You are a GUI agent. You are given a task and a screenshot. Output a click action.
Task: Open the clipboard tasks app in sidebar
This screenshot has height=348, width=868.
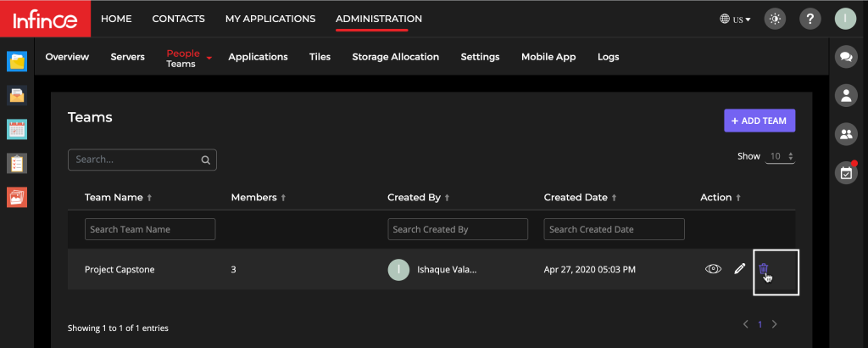click(17, 164)
